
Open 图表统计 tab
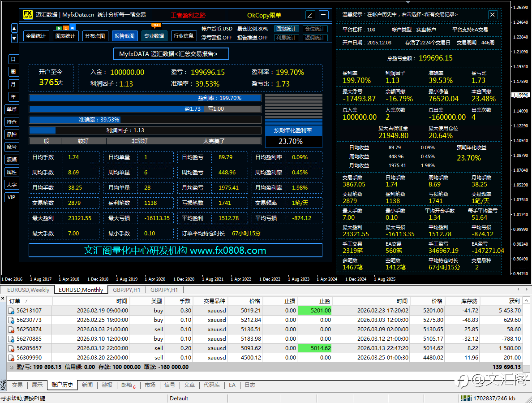[x=65, y=36]
